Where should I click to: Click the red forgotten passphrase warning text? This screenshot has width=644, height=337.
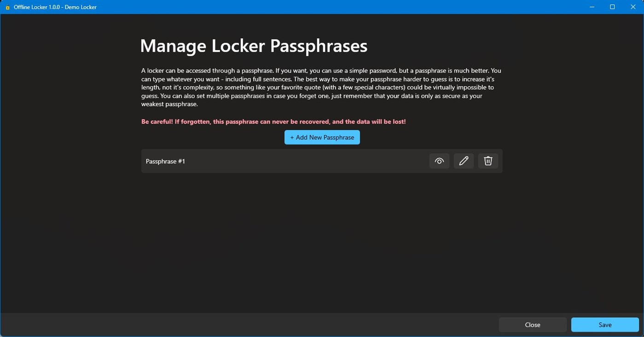click(x=273, y=121)
